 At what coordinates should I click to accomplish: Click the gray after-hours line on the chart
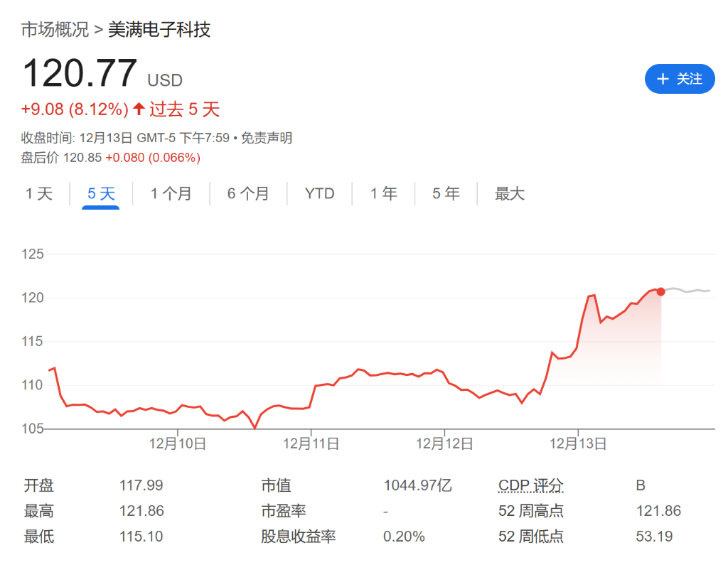[x=690, y=289]
